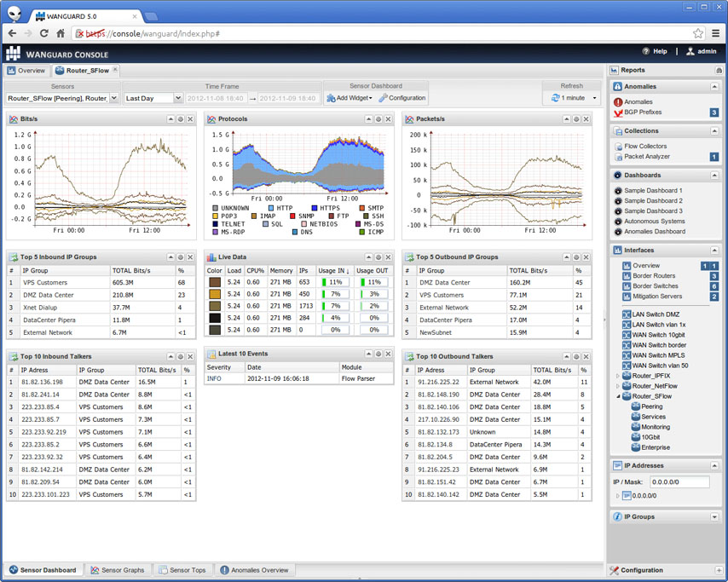This screenshot has height=582, width=728.
Task: Open the Help link in the header
Action: [x=655, y=51]
